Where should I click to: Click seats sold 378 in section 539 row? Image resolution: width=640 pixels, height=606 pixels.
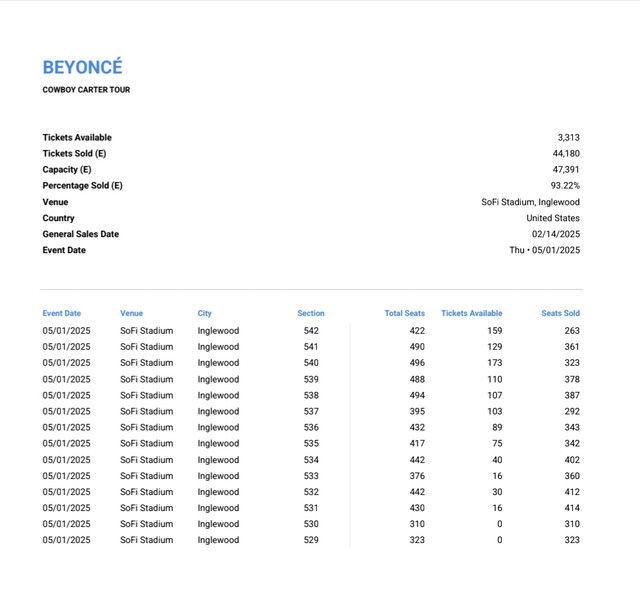(x=572, y=379)
